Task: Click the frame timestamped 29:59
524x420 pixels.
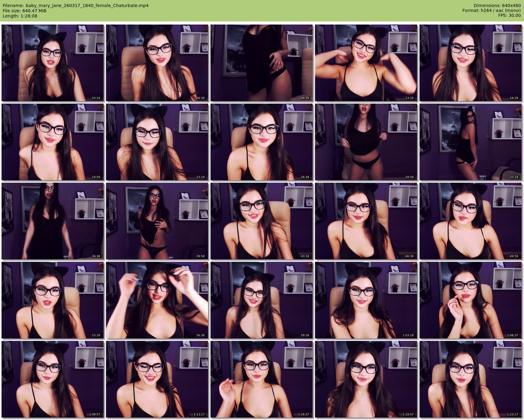Action: tap(366, 142)
